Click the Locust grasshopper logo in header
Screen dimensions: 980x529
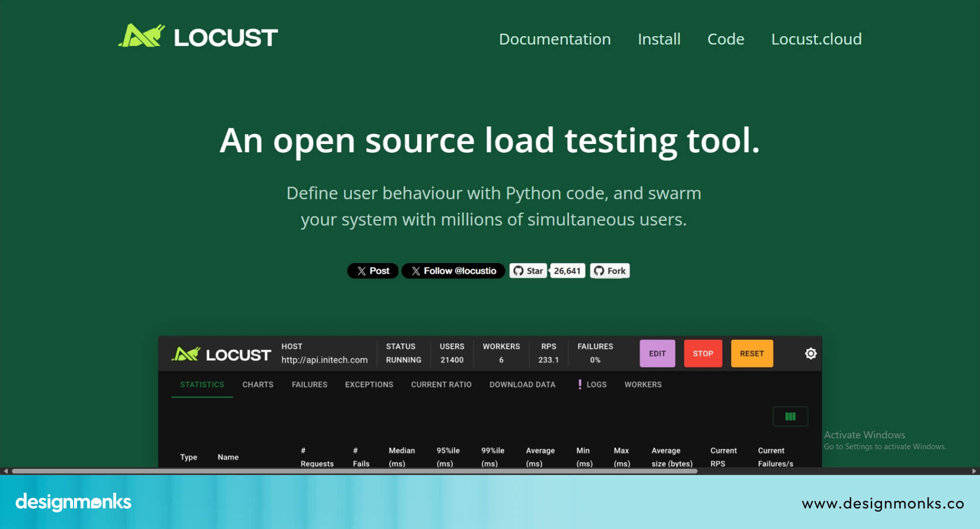[198, 36]
